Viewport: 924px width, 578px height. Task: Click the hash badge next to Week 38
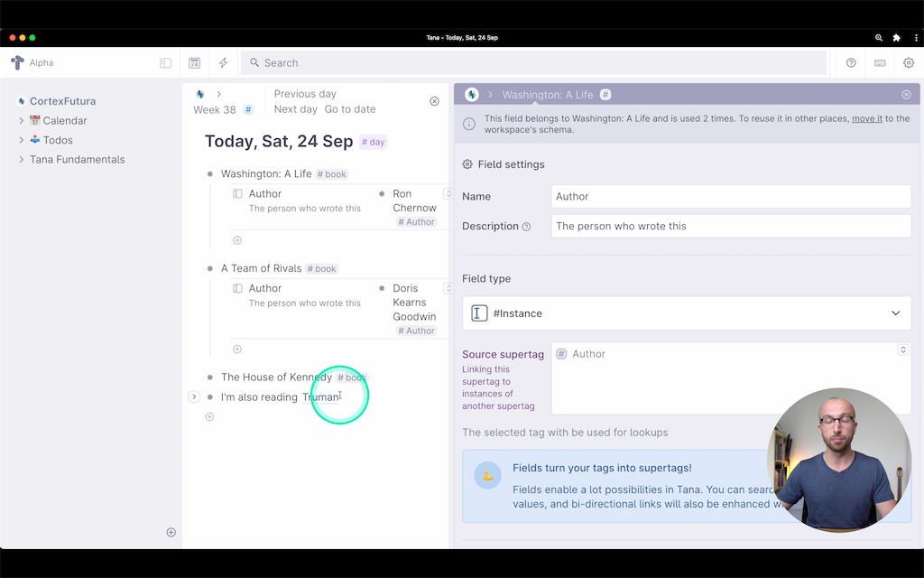[x=248, y=109]
